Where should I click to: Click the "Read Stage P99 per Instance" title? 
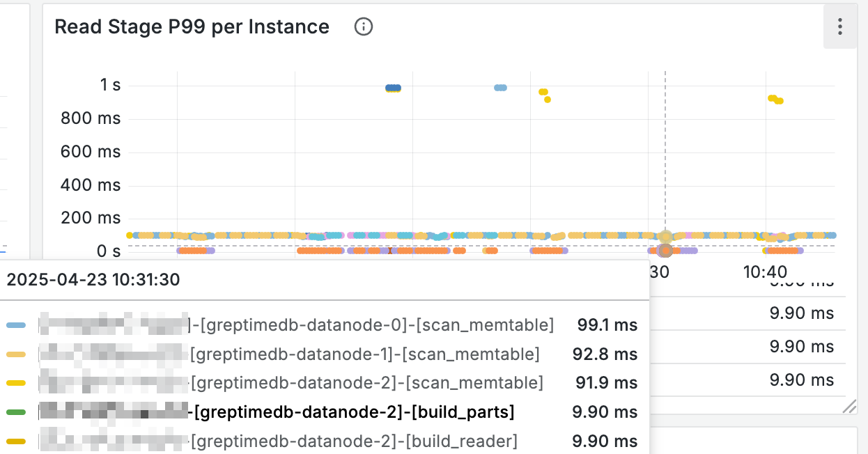[192, 27]
